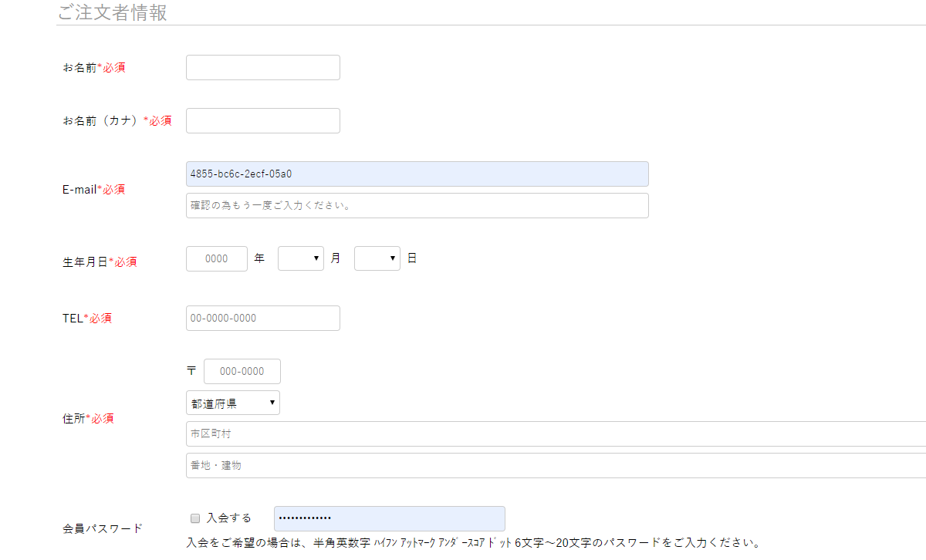This screenshot has width=926, height=560.
Task: Expand the day selector arrow
Action: point(394,258)
